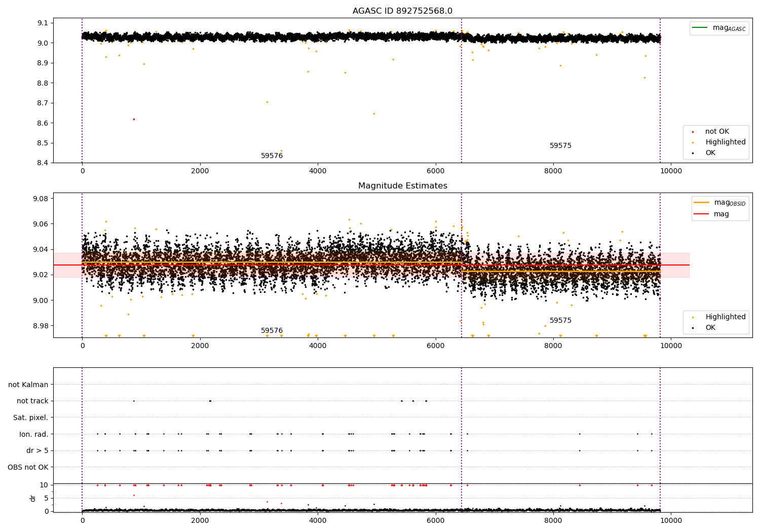Click the '59576' annotation in Magnitude Estimates plot
The height and width of the screenshot is (532, 760).
[272, 331]
